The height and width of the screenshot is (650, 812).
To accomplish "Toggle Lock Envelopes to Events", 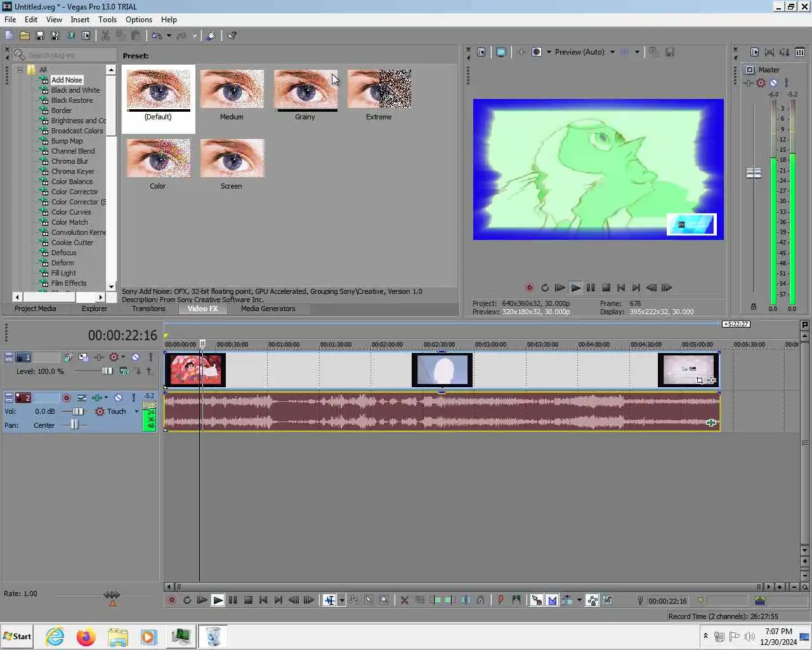I will point(593,600).
